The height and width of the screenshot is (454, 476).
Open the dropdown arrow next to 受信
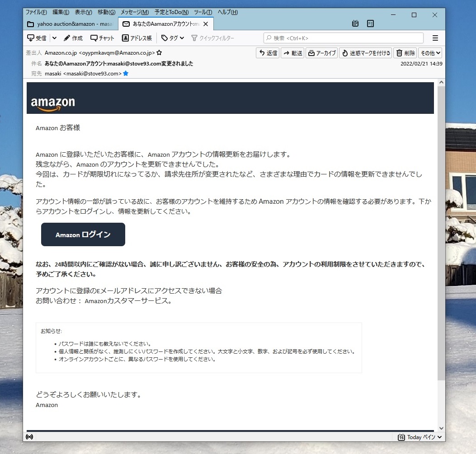point(54,38)
